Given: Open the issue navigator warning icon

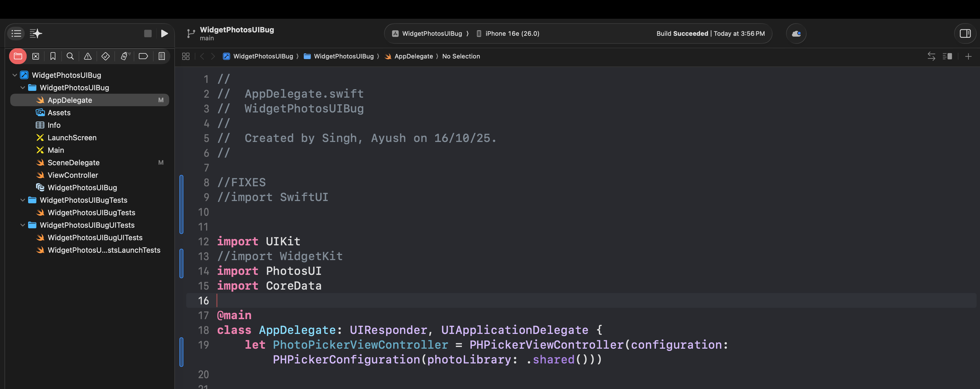Looking at the screenshot, I should click(x=87, y=56).
